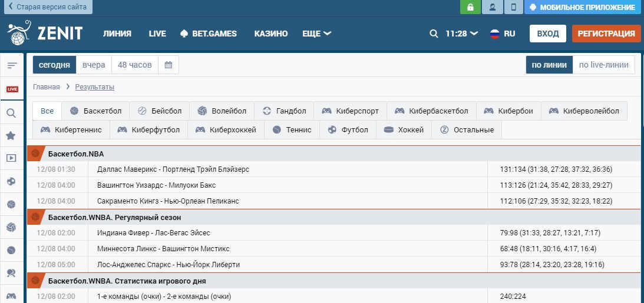Image resolution: width=644 pixels, height=303 pixels.
Task: Open the red LIVE icon in the sidebar
Action: click(12, 89)
